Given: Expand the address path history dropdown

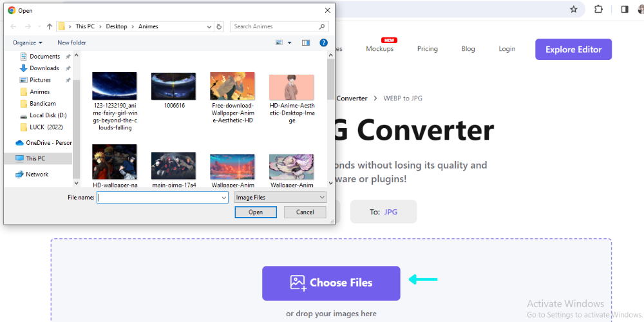Looking at the screenshot, I should [209, 26].
